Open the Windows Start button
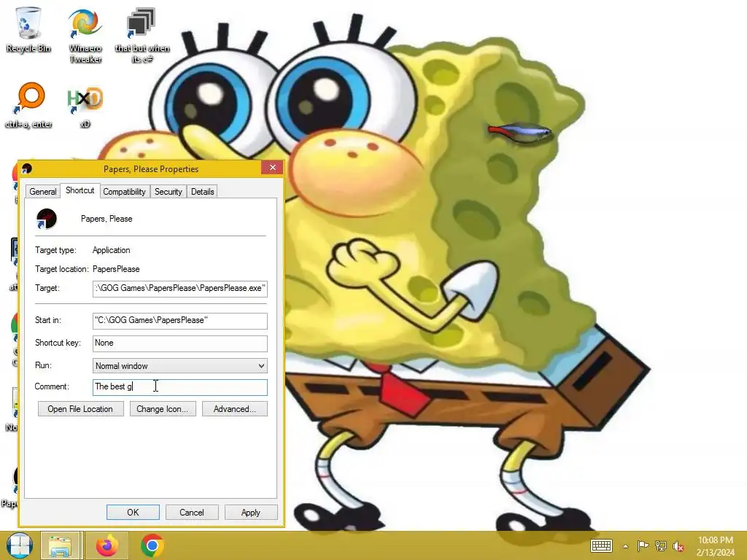The width and height of the screenshot is (747, 560). [19, 545]
